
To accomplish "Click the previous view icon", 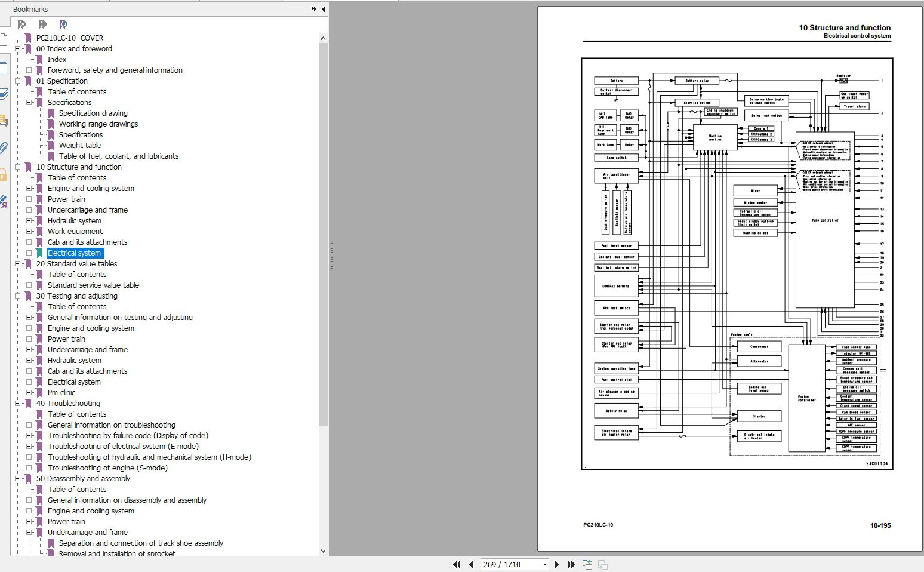I will pos(587,564).
